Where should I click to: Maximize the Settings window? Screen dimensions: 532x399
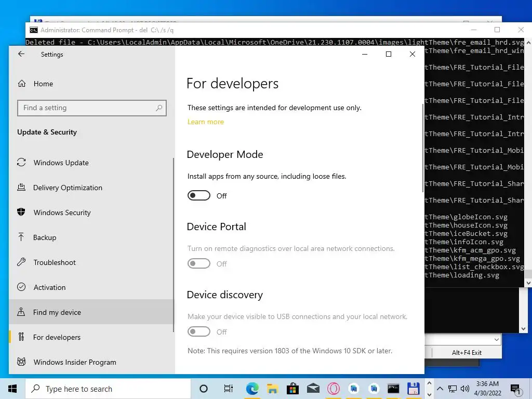(x=389, y=54)
